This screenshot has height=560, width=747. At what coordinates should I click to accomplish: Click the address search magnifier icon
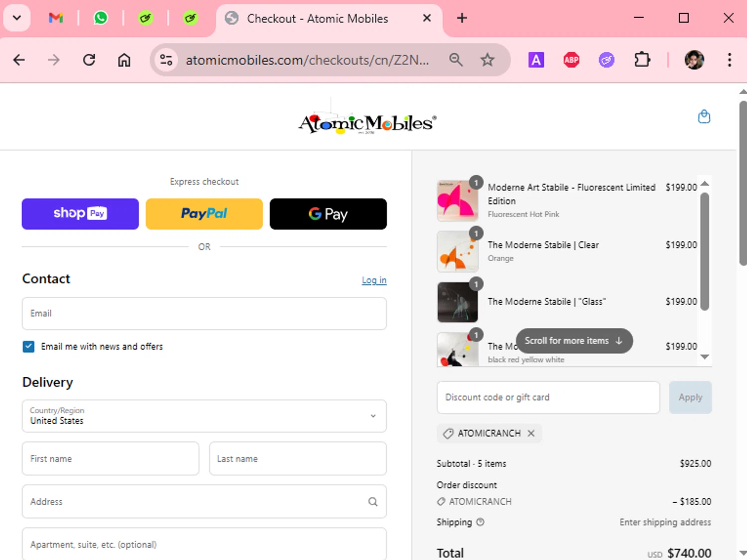pos(373,502)
